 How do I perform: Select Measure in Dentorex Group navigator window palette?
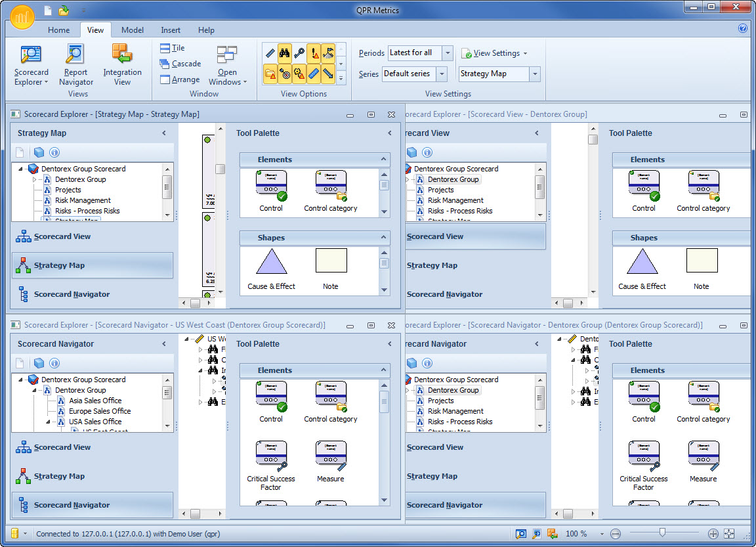(x=703, y=462)
